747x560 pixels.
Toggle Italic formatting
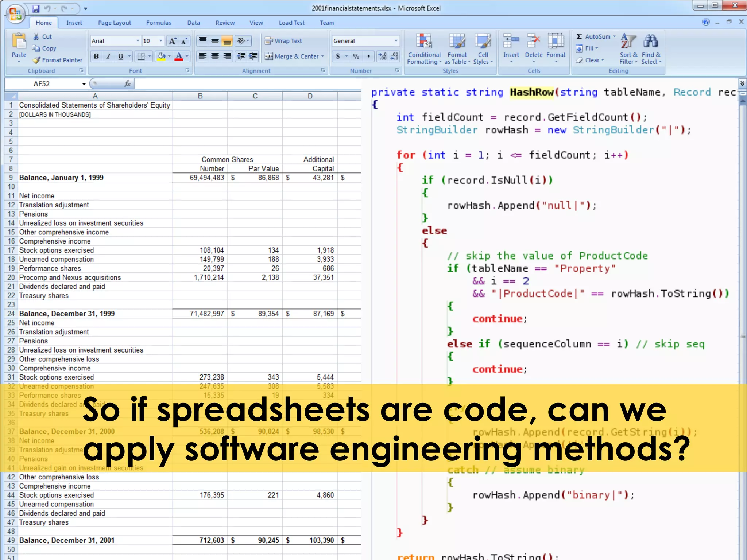tap(108, 57)
